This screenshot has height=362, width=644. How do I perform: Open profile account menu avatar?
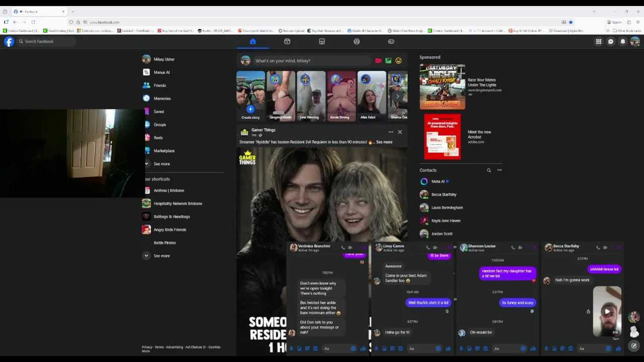click(x=635, y=42)
